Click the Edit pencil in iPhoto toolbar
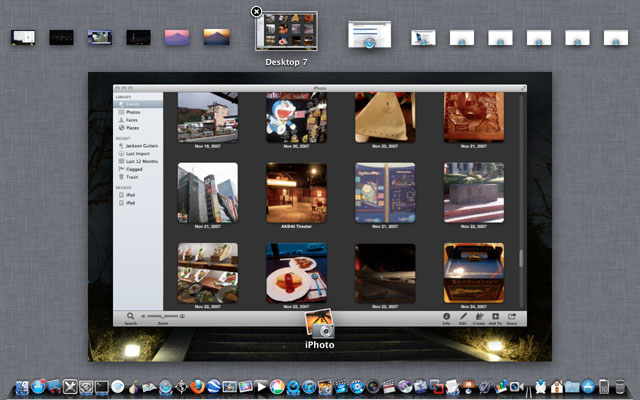 click(463, 318)
